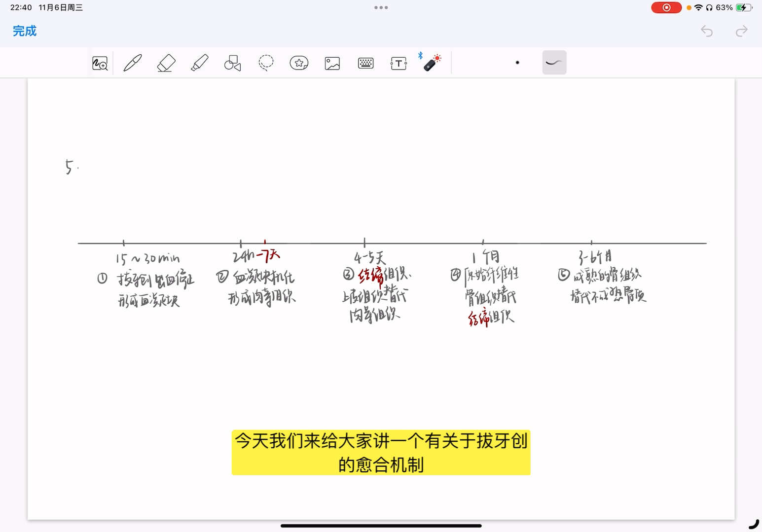The width and height of the screenshot is (762, 532).
Task: Tap the battery 63% indicator
Action: pyautogui.click(x=734, y=7)
